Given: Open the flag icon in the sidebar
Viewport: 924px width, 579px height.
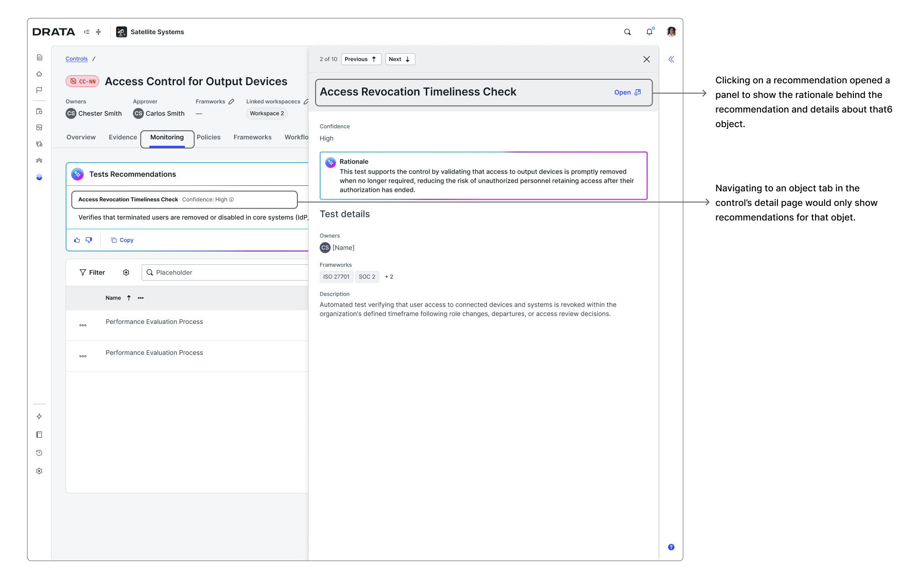Looking at the screenshot, I should click(x=40, y=90).
